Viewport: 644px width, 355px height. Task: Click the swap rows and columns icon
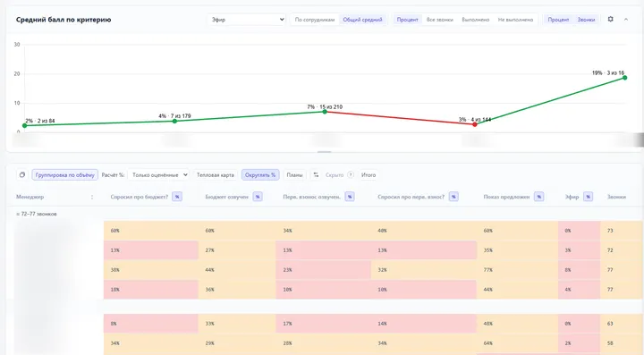pyautogui.click(x=316, y=175)
